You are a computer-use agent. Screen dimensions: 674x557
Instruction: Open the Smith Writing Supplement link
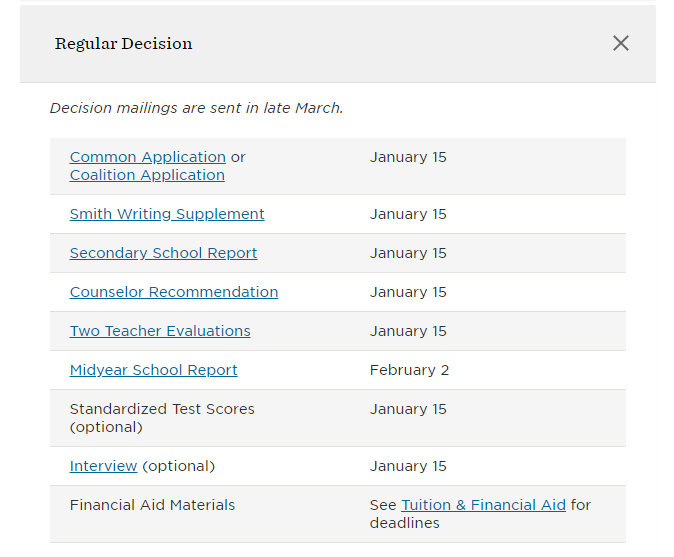tap(167, 214)
